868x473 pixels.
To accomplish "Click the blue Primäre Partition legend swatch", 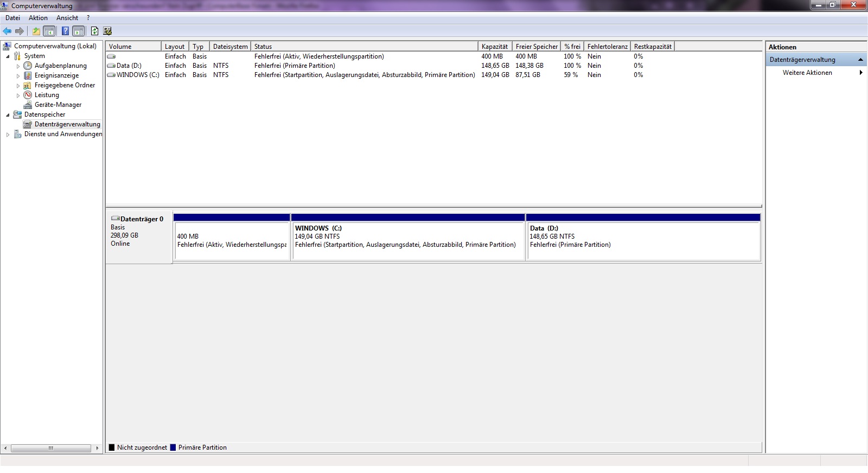I will [173, 448].
